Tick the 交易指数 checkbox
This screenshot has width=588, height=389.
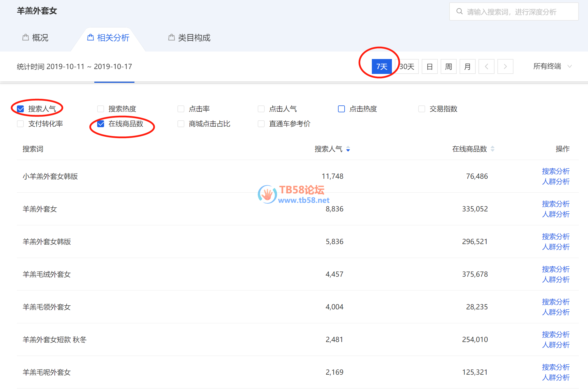click(x=422, y=109)
